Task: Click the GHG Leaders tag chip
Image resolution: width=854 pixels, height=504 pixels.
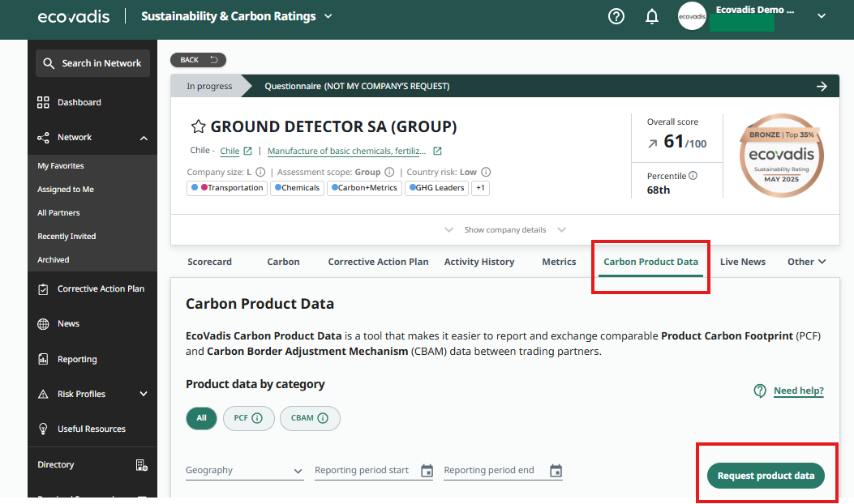Action: [x=437, y=188]
